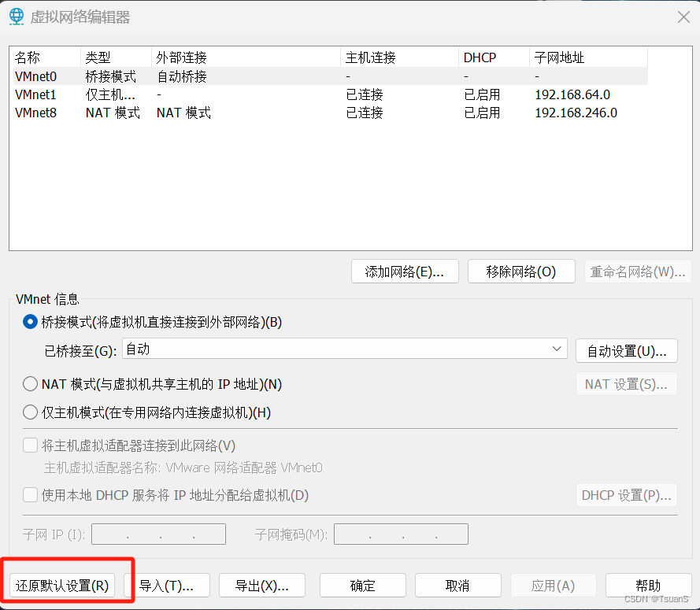Click 移除网络(O) button
The height and width of the screenshot is (610, 700).
pos(521,272)
